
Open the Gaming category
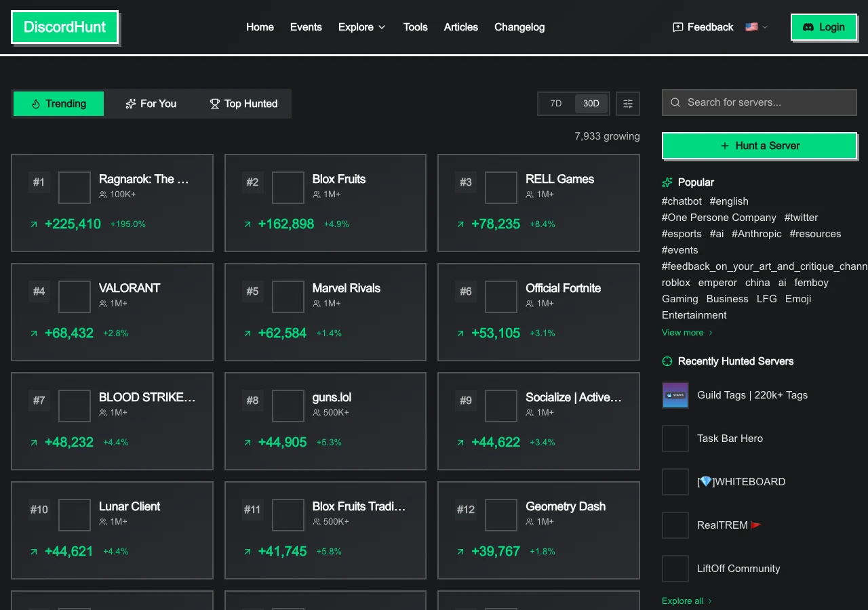pos(680,299)
